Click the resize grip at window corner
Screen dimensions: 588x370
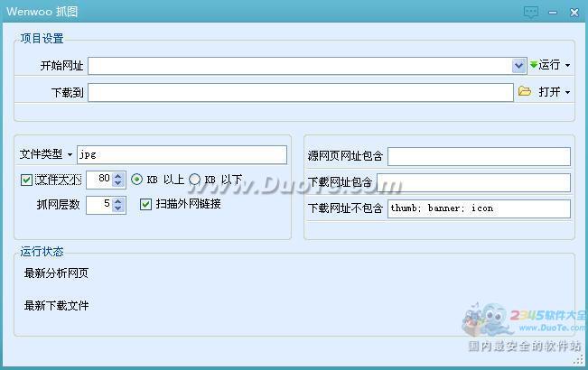[579, 360]
